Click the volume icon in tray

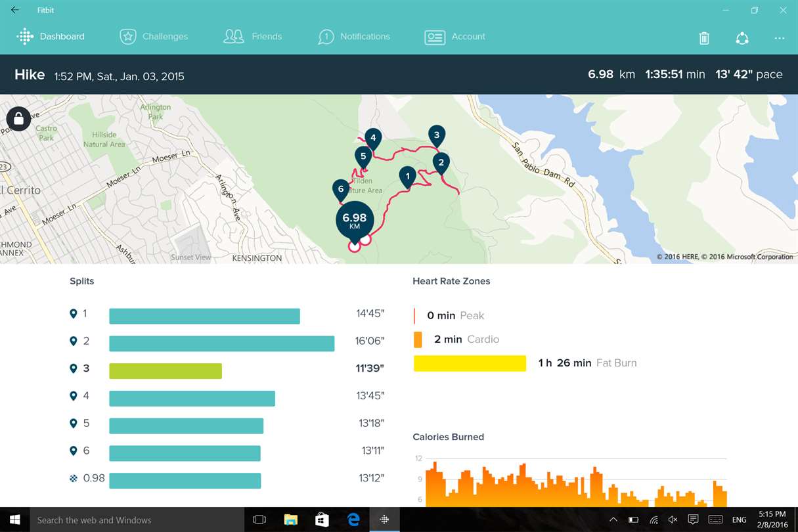coord(673,520)
